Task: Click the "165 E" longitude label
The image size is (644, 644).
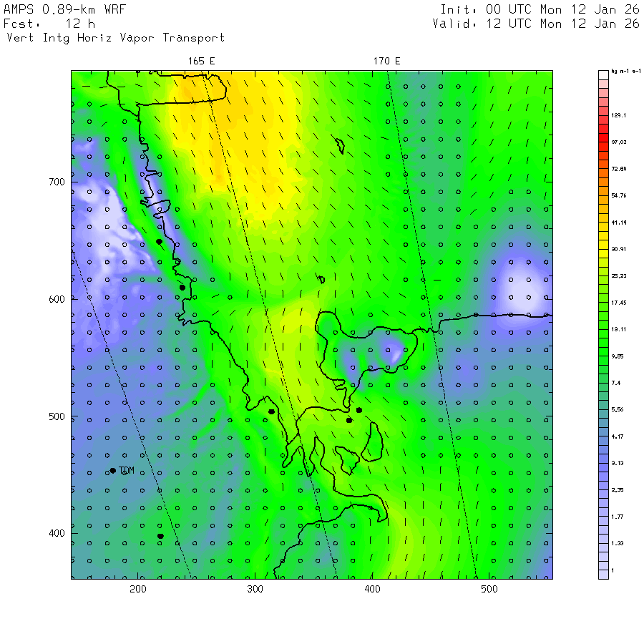Action: [201, 62]
